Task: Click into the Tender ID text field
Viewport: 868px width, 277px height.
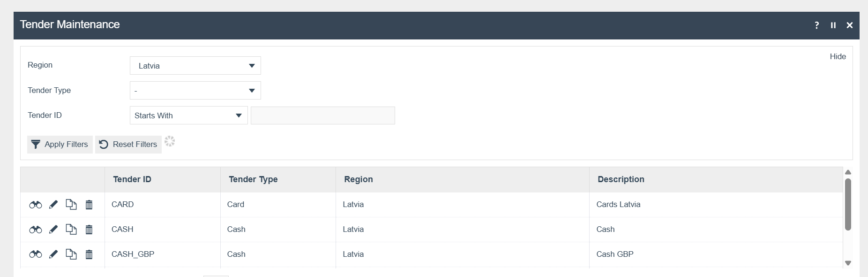Action: point(322,115)
